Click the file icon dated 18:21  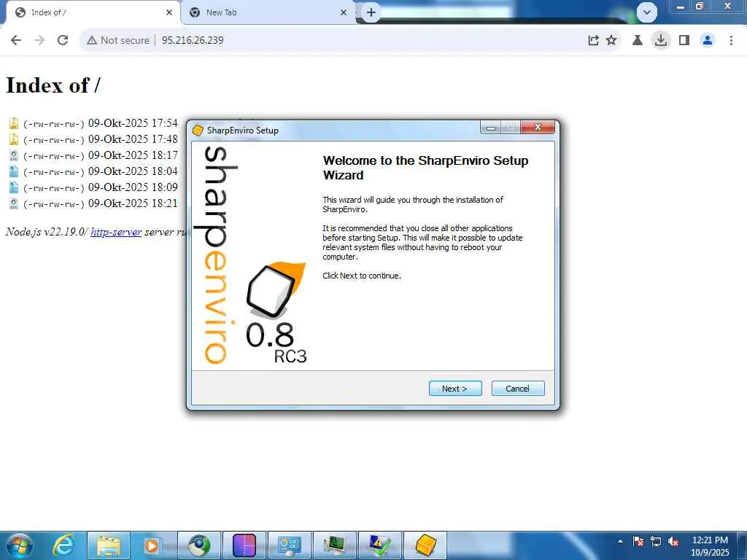(14, 204)
